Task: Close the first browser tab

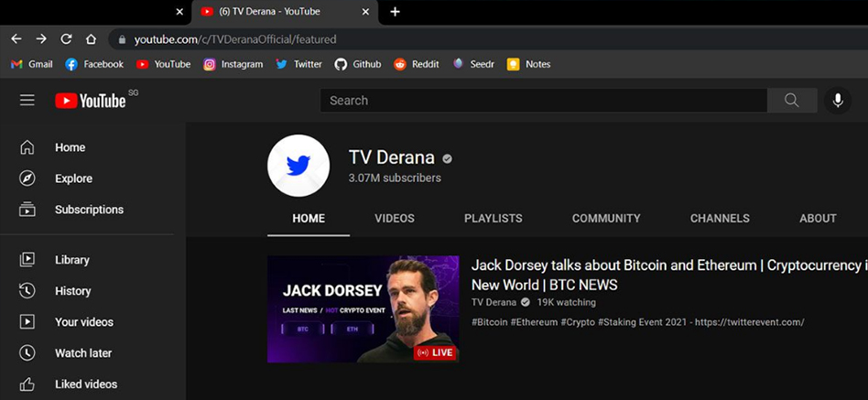Action: [x=179, y=12]
